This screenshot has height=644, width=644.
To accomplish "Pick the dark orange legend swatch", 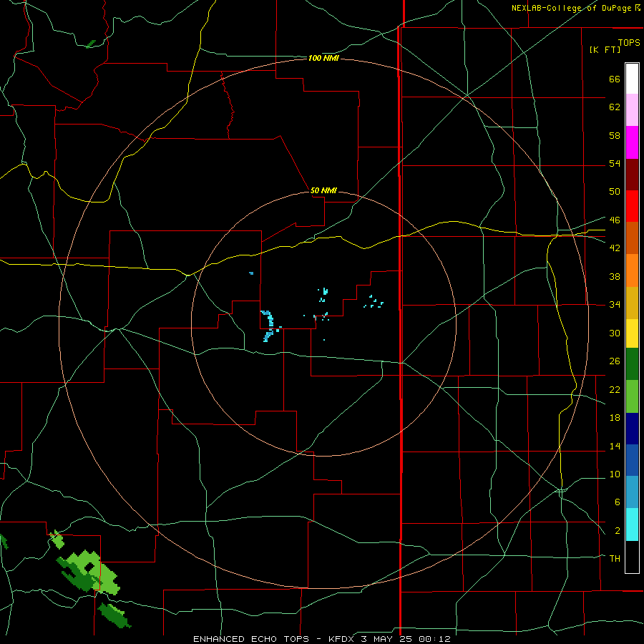I will 632,238.
